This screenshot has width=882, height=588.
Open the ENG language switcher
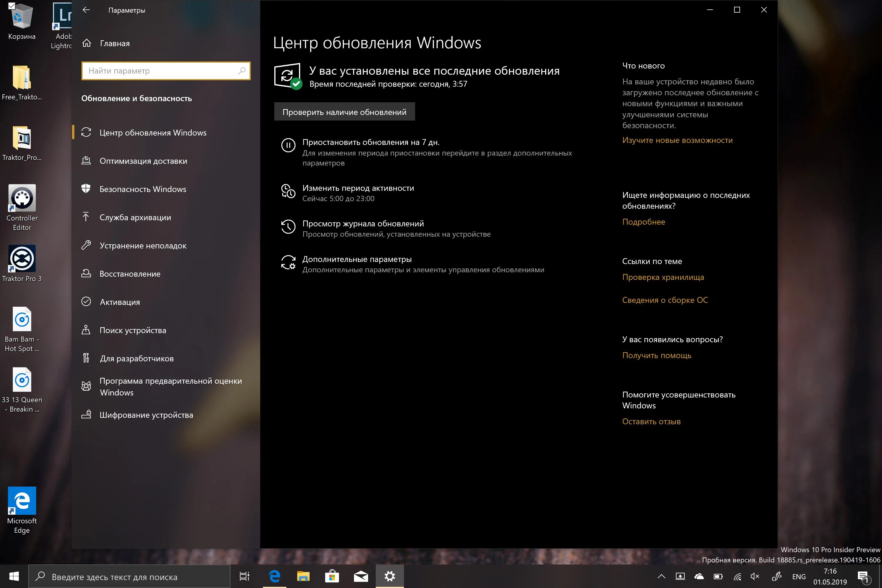click(799, 576)
